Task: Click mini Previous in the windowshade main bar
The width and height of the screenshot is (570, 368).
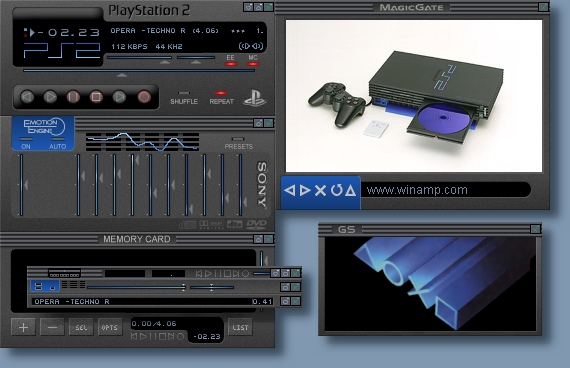Action: [x=199, y=273]
